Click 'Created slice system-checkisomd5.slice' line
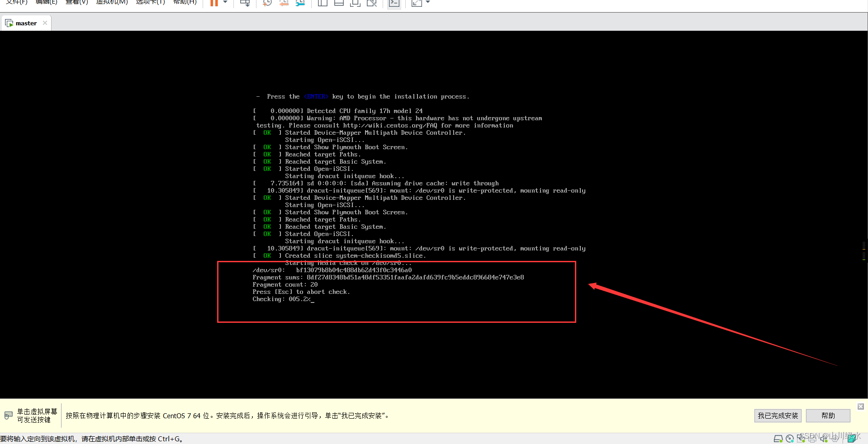This screenshot has height=444, width=868. click(x=340, y=256)
